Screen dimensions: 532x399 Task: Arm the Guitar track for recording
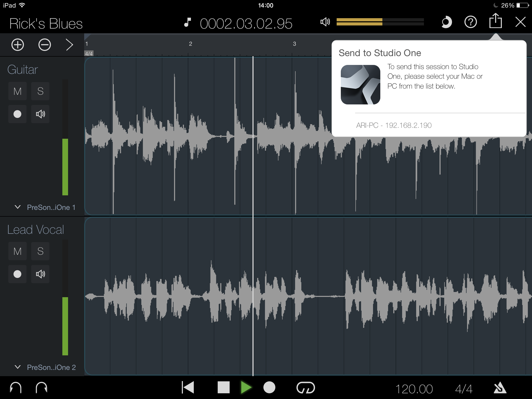[17, 114]
